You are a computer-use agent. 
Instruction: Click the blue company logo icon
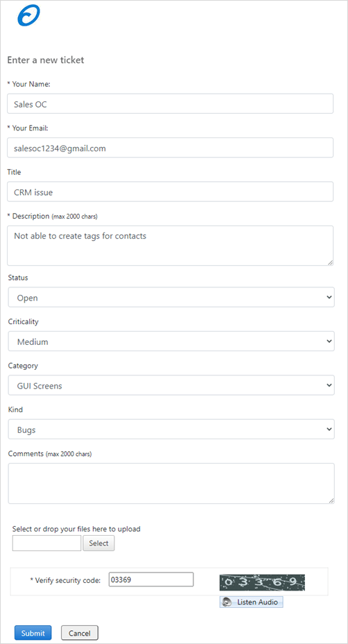click(x=28, y=15)
